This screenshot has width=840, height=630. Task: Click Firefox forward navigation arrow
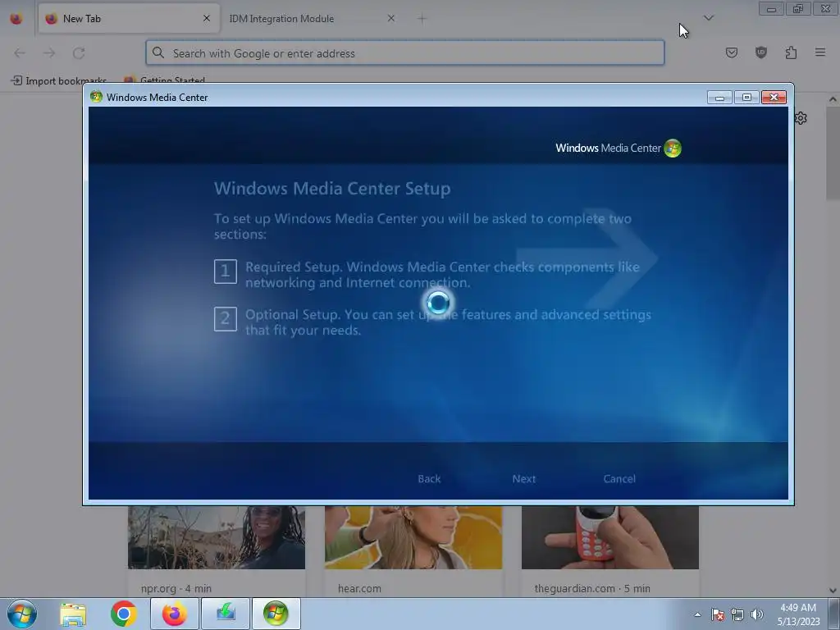tap(49, 53)
